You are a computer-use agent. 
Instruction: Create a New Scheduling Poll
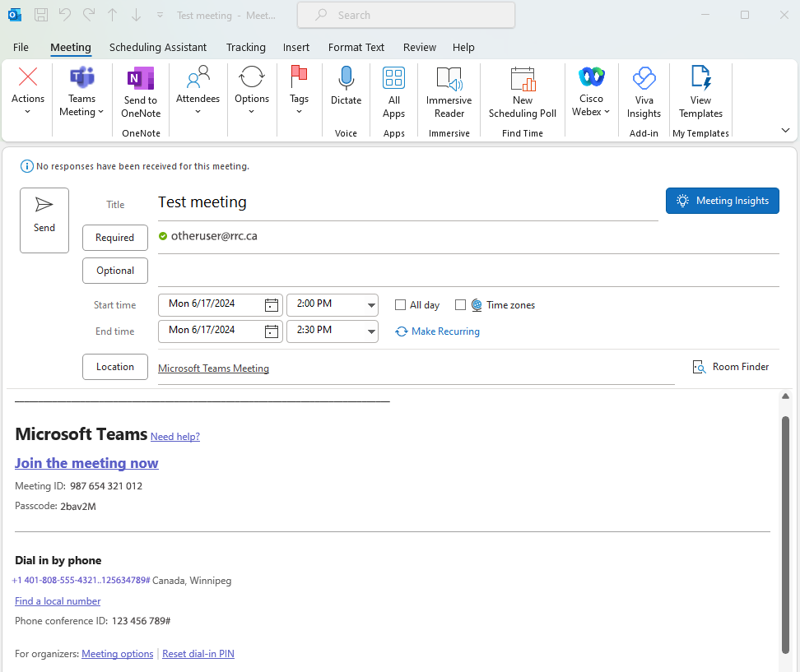523,81
